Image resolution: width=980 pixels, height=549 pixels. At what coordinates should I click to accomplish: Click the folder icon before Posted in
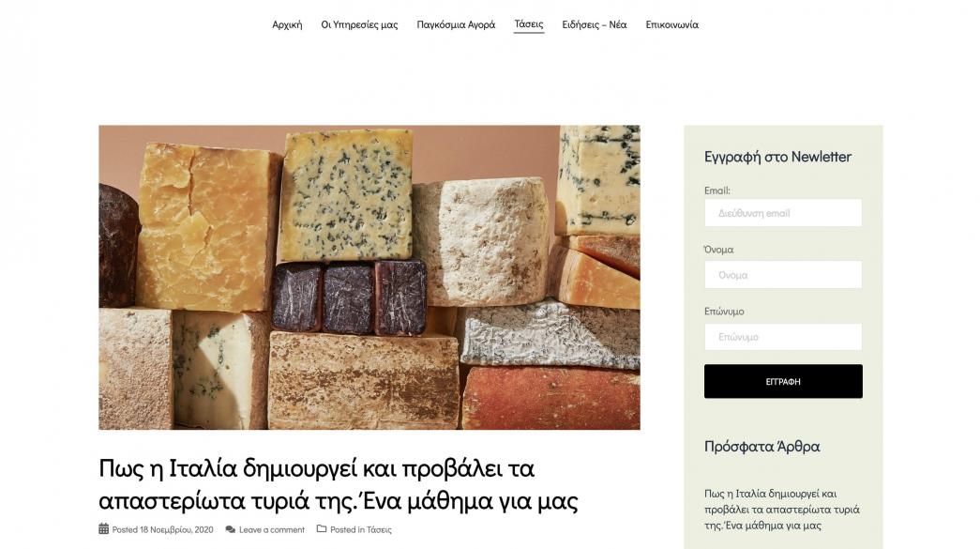(x=322, y=529)
